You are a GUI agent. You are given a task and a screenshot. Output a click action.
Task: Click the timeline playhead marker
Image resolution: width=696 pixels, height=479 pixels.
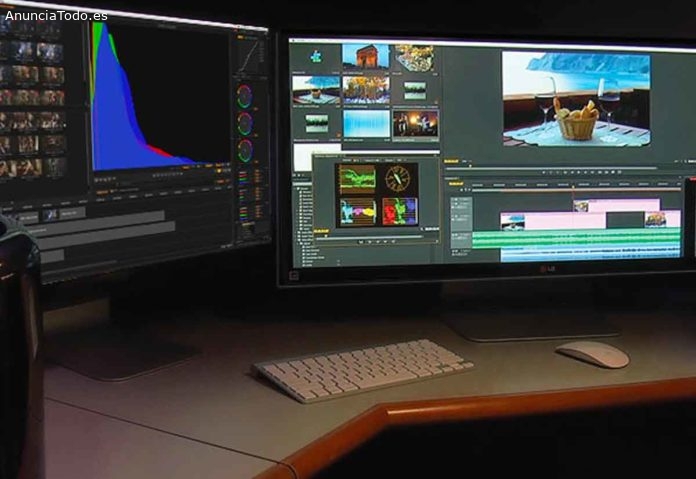[x=573, y=186]
